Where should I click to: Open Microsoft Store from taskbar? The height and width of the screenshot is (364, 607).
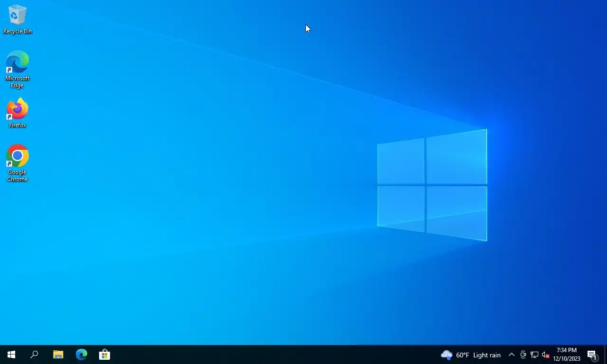tap(104, 355)
